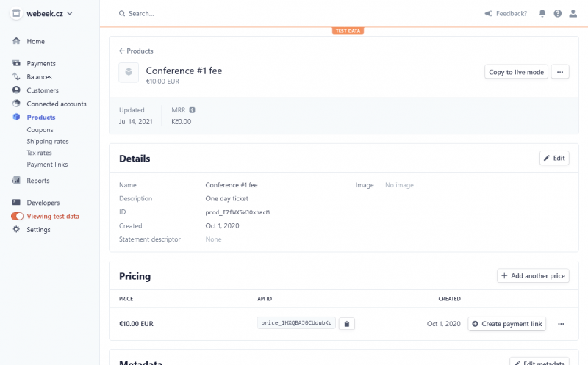Click Edit metadata button

(x=539, y=362)
